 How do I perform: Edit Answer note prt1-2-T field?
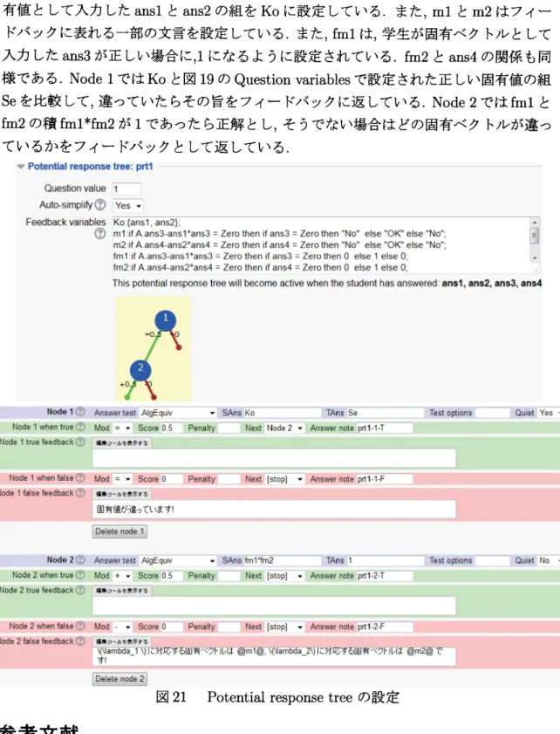point(385,576)
